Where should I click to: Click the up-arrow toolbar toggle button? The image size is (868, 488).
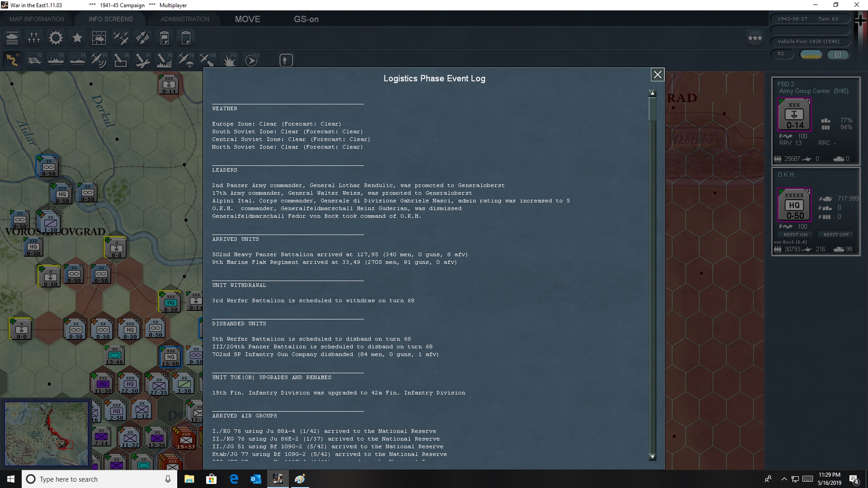pyautogui.click(x=286, y=60)
